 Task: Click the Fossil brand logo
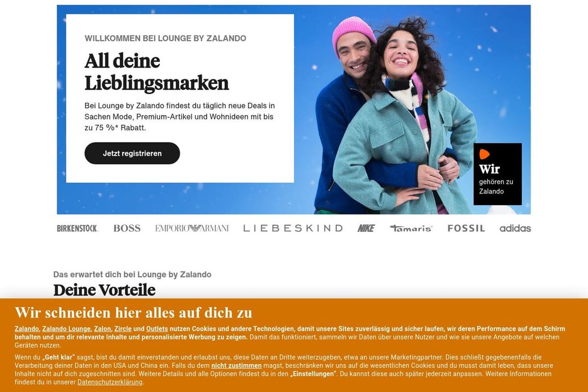(x=466, y=228)
